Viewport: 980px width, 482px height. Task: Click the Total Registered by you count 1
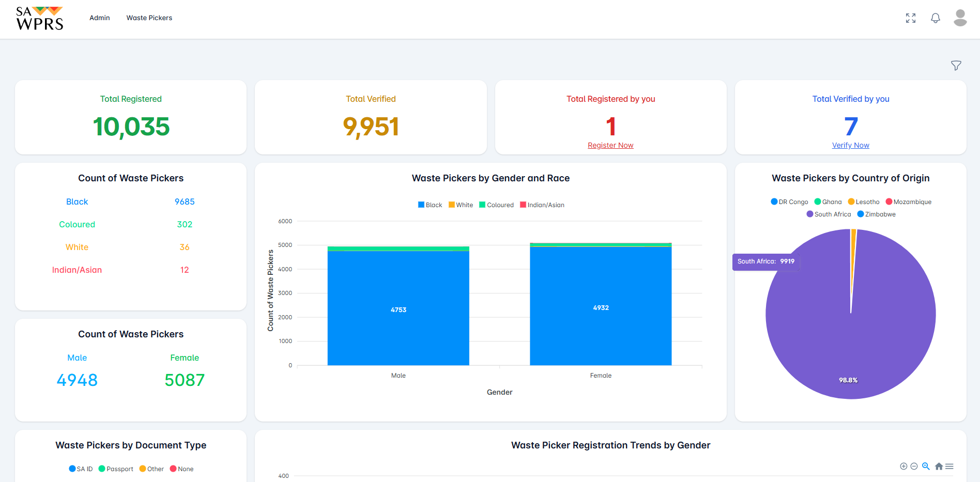pyautogui.click(x=611, y=127)
